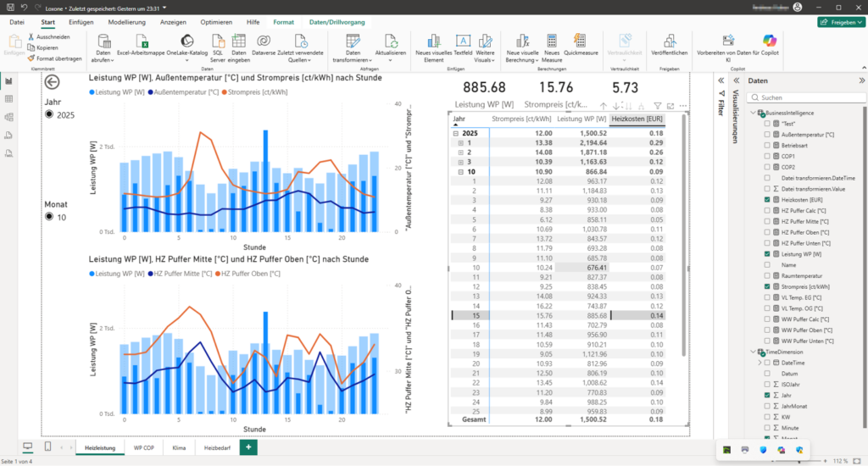Viewport: 868px width, 466px height.
Task: Select the Jahr 2025 radio button
Action: 49,115
